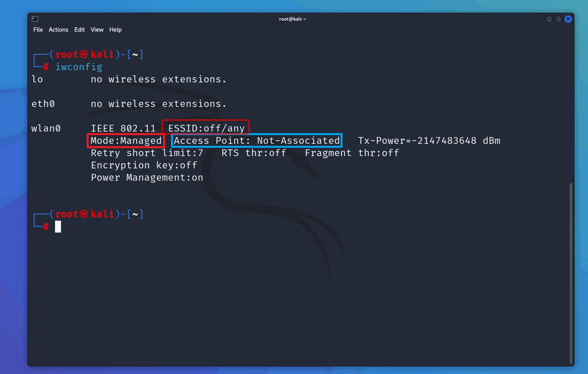Select the blue-boxed Access Point: Not-Associated text
Screen dimensions: 588x374
click(256, 140)
